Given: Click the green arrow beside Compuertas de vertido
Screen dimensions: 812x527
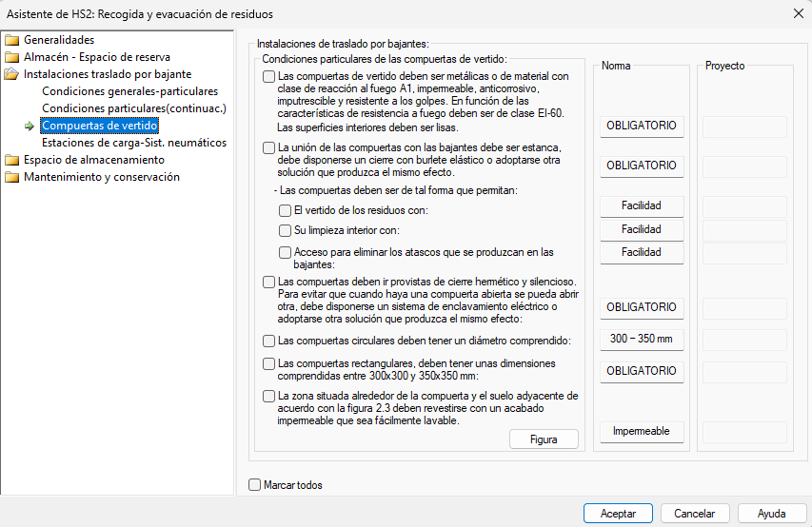Looking at the screenshot, I should pyautogui.click(x=30, y=126).
